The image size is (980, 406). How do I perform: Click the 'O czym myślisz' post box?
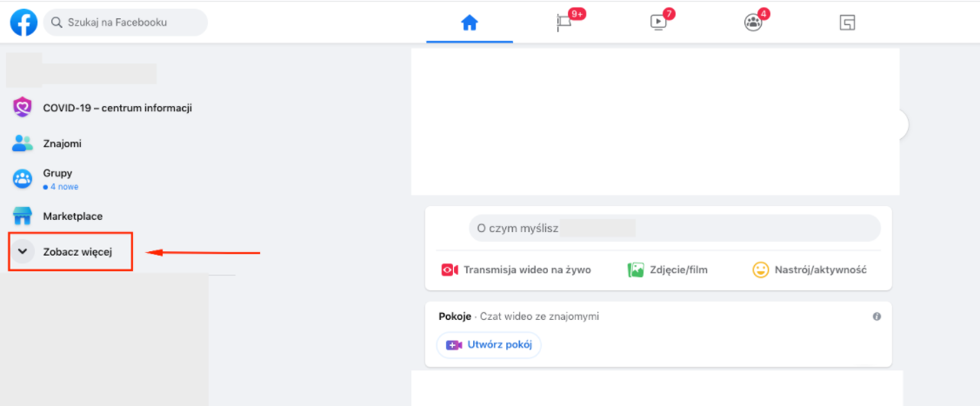click(x=675, y=228)
